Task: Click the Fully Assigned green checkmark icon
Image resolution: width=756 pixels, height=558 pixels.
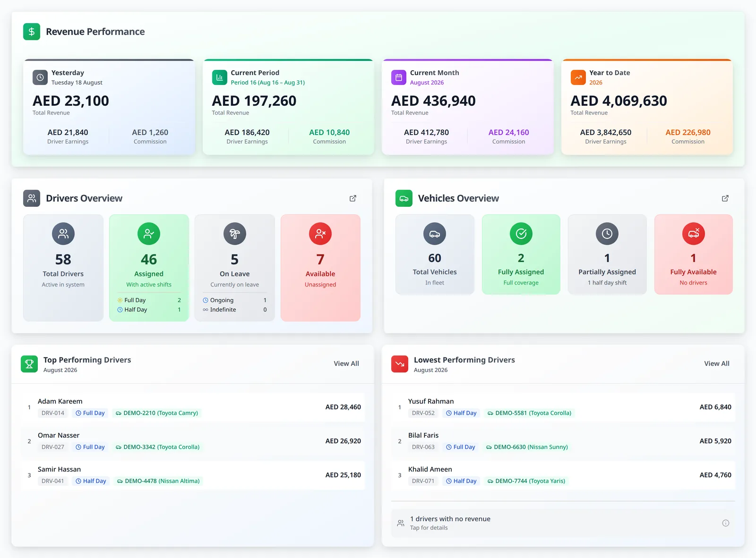Action: [x=521, y=234]
